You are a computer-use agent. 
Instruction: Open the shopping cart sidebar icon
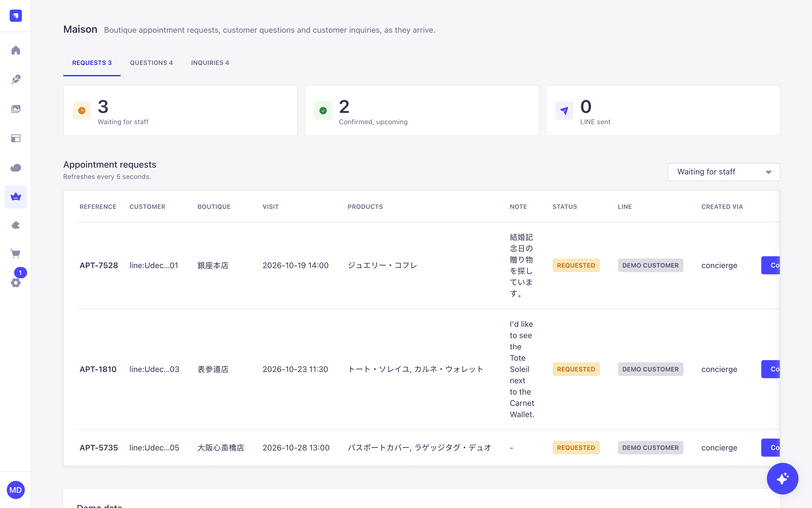coord(16,253)
